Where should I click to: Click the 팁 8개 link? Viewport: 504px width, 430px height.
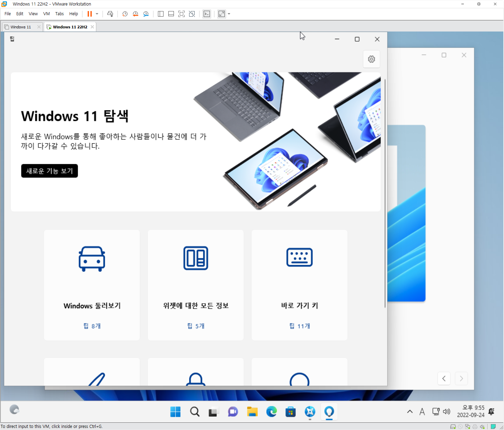click(92, 326)
